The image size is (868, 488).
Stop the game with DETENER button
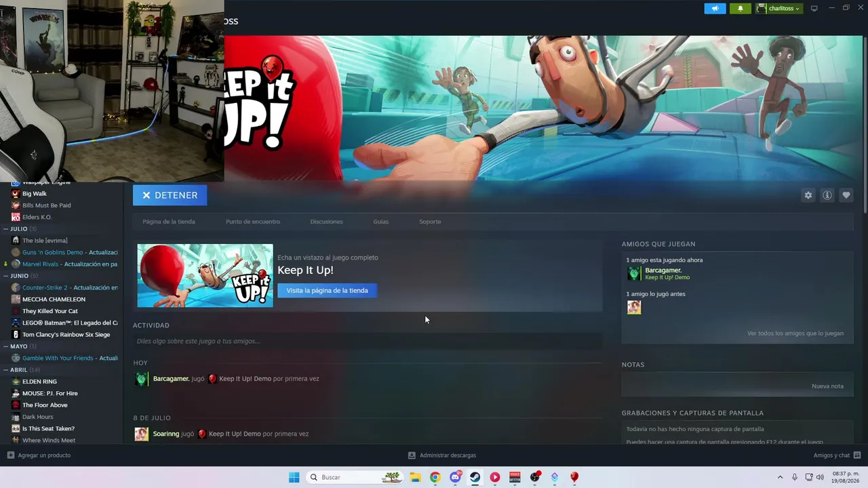point(170,195)
